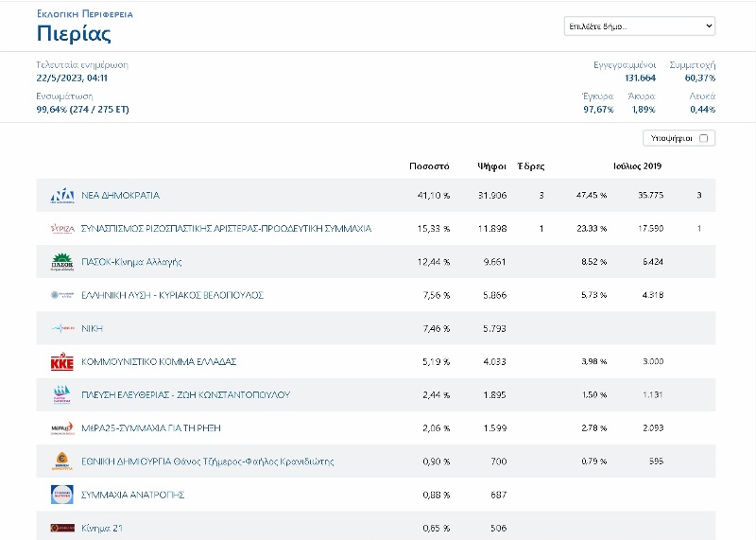Open the Επιλέξτε δήμο dropdown
The height and width of the screenshot is (540, 756).
[x=640, y=26]
